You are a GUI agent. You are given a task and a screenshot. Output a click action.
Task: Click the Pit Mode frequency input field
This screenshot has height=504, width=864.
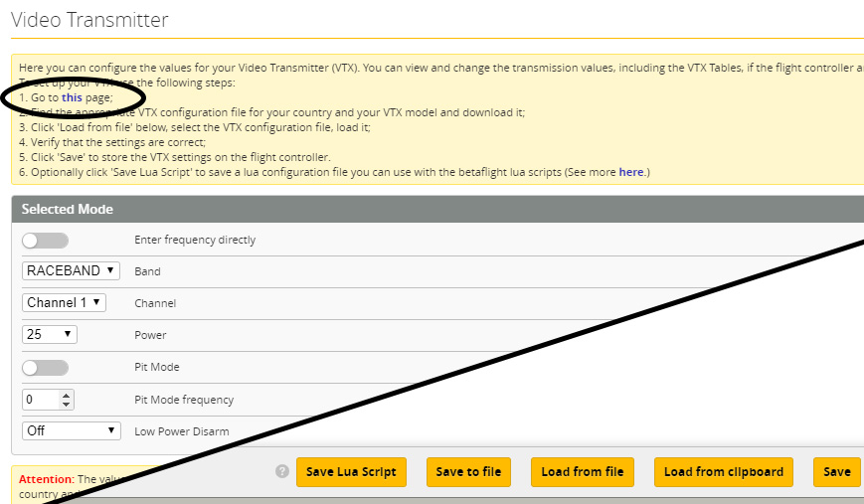[x=40, y=400]
